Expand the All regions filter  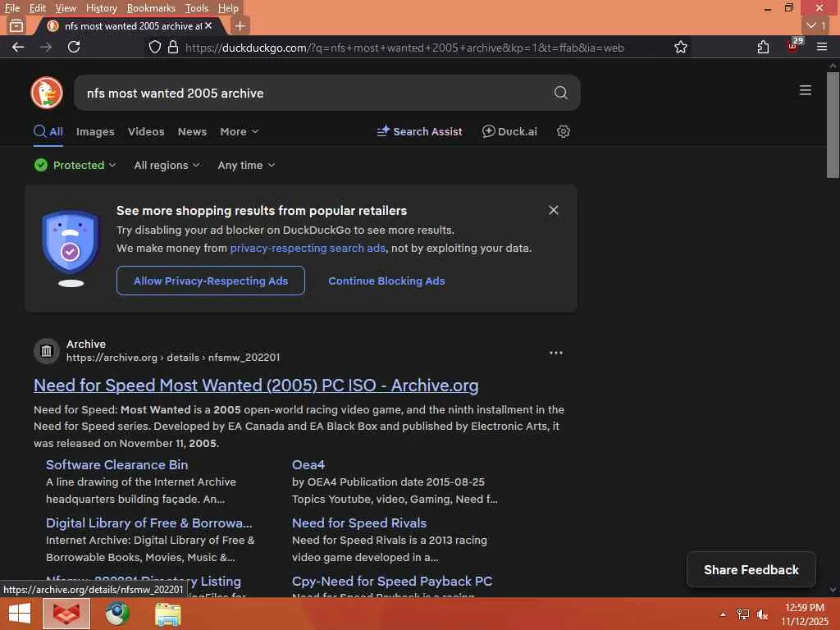(167, 165)
